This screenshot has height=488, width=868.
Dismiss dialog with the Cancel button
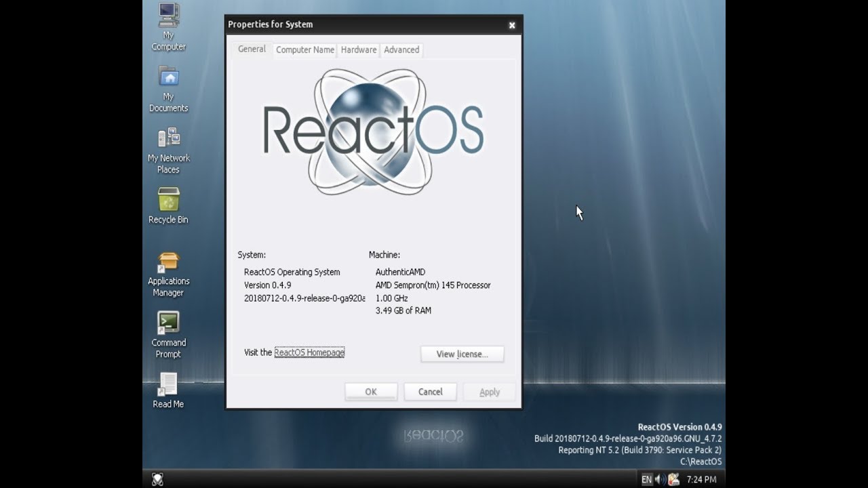tap(430, 392)
